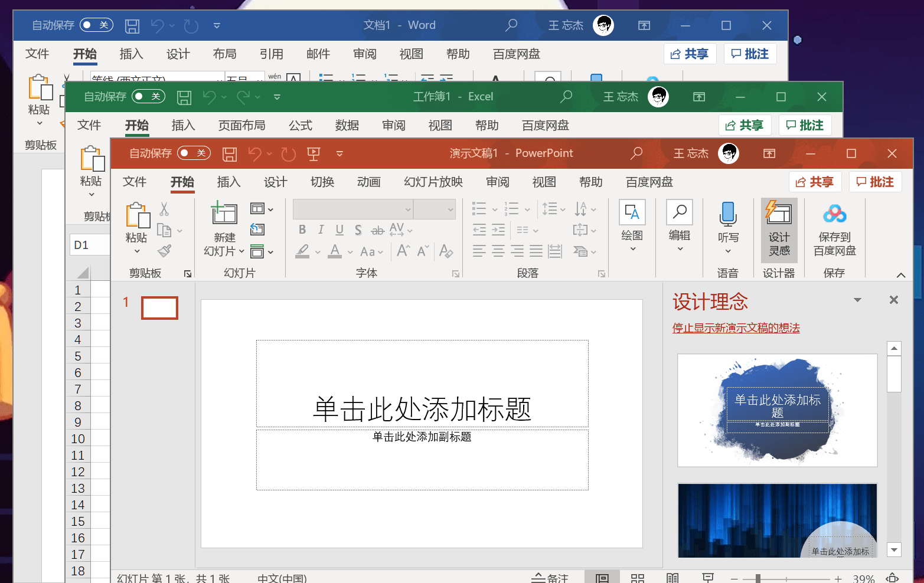Open the Animations tab in PowerPoint

click(x=369, y=182)
